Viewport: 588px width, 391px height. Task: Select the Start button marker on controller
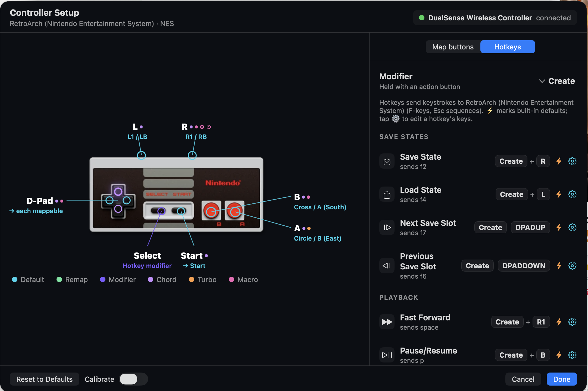pos(181,211)
